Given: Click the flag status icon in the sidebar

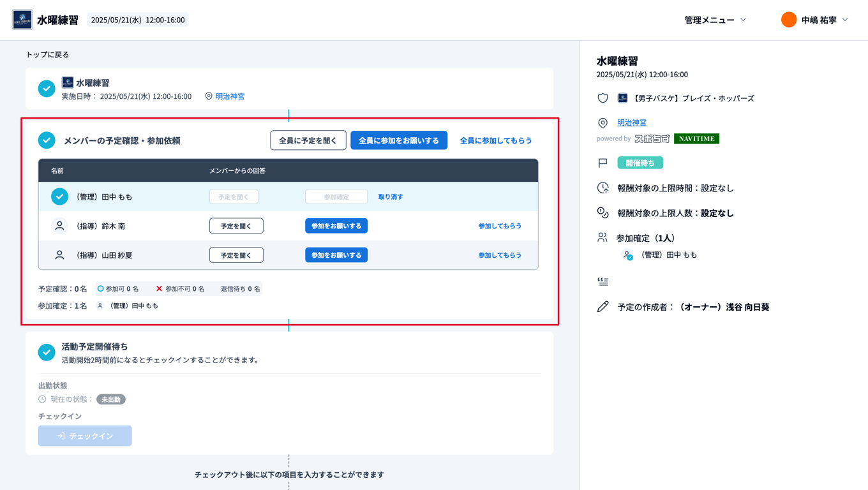Looking at the screenshot, I should tap(602, 163).
